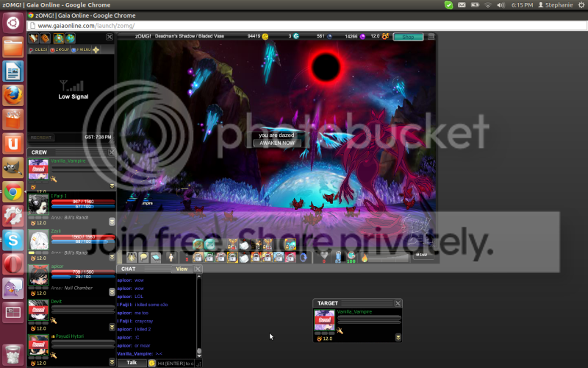588x368 pixels.
Task: Click the rage meter bar
Action: tap(390, 258)
